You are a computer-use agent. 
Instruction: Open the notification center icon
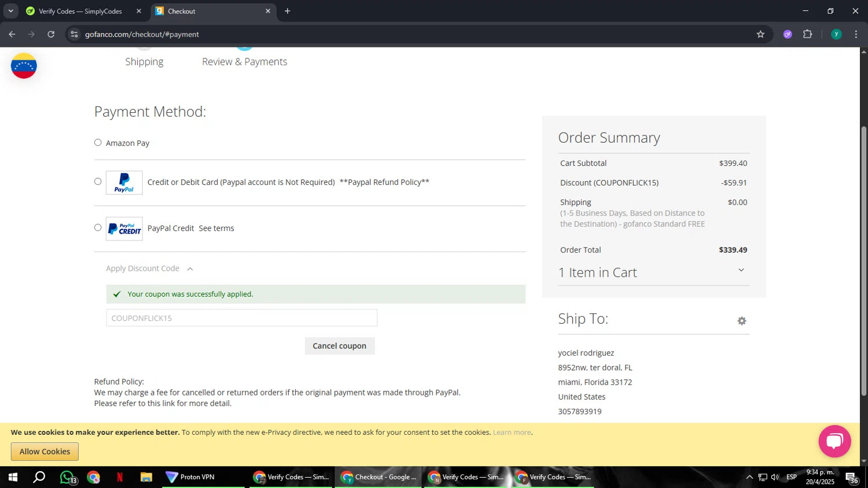point(852,478)
